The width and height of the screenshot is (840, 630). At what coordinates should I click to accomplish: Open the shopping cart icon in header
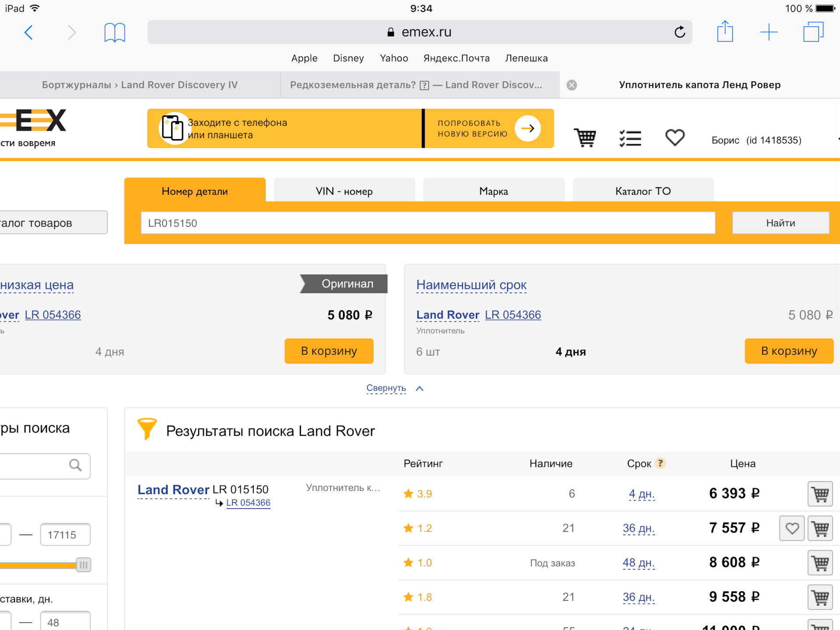pos(585,138)
